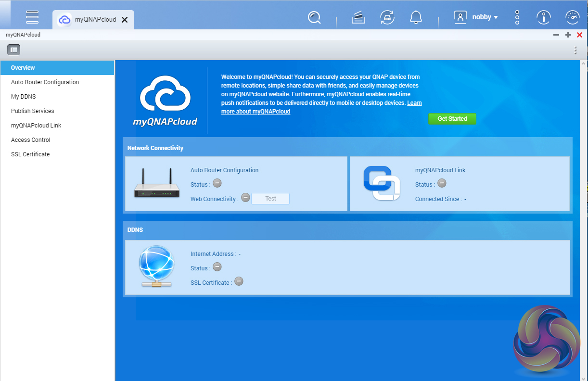Open My DDNS in the sidebar

(57, 97)
